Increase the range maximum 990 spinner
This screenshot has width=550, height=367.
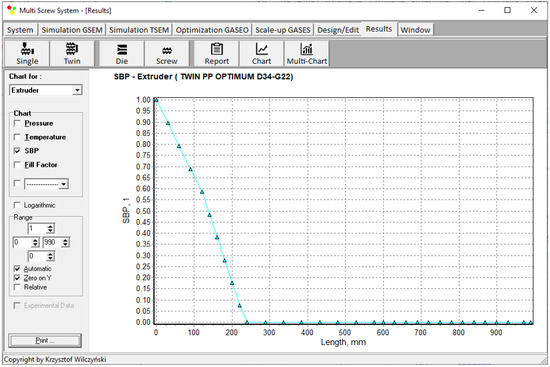click(x=66, y=240)
